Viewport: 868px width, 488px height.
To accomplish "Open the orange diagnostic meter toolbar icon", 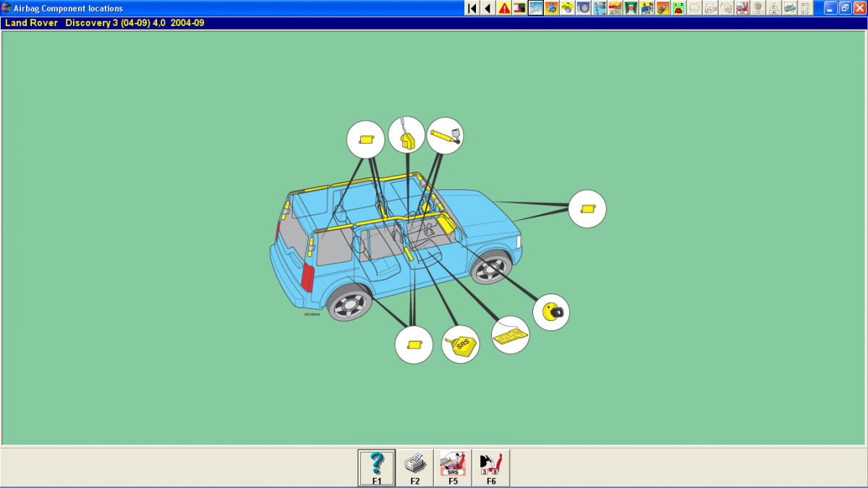I will click(x=663, y=8).
